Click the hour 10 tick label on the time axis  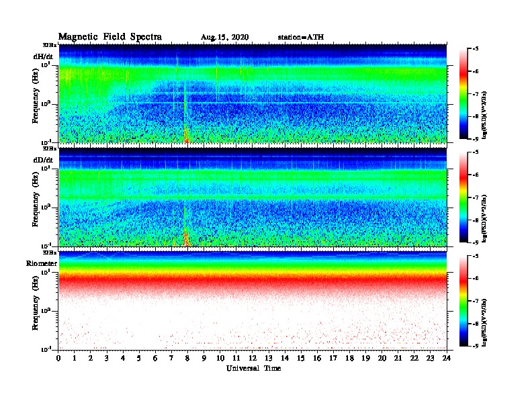tap(220, 358)
